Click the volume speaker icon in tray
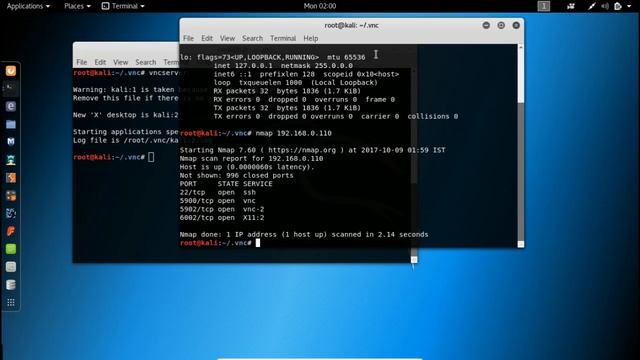640x360 pixels. pyautogui.click(x=605, y=6)
